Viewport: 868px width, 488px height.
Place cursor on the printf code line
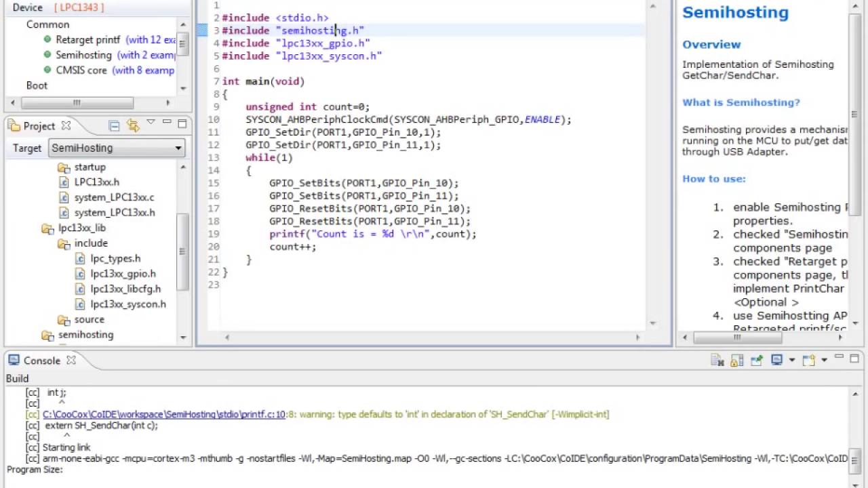[373, 234]
